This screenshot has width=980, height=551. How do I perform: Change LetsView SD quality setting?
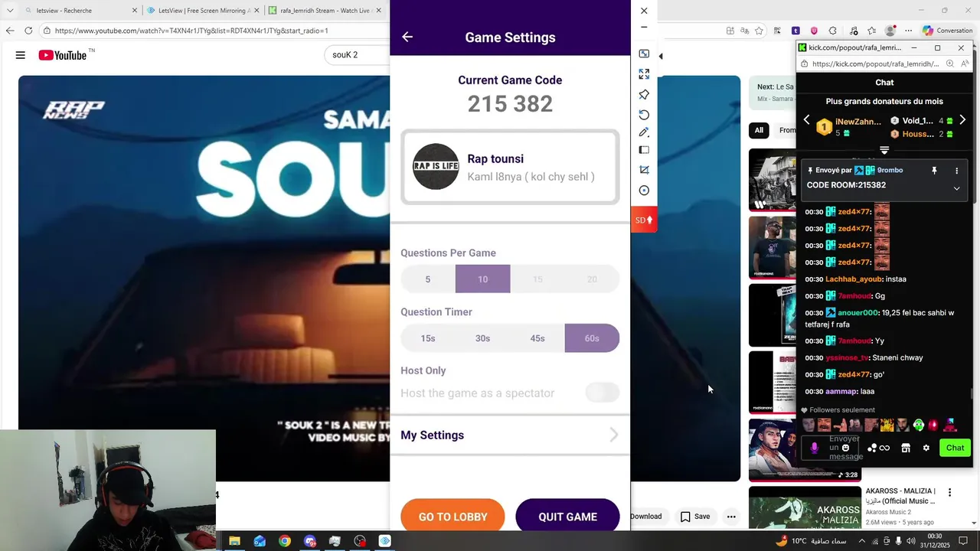tap(644, 220)
